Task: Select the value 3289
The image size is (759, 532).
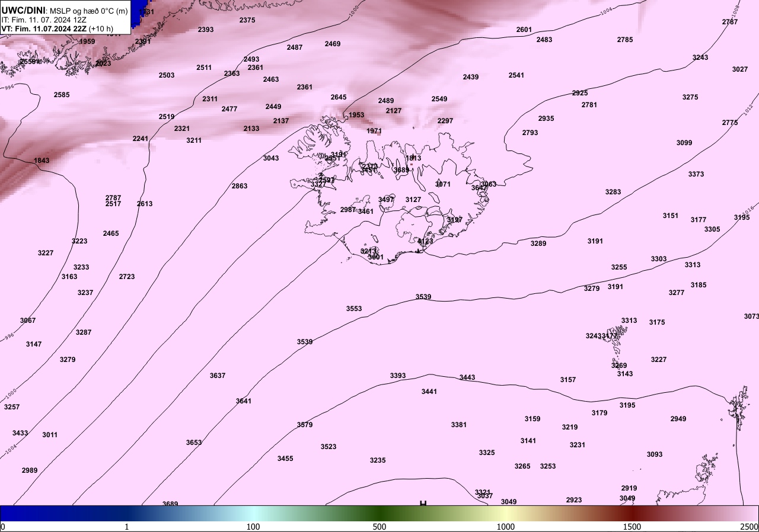Action: [538, 243]
